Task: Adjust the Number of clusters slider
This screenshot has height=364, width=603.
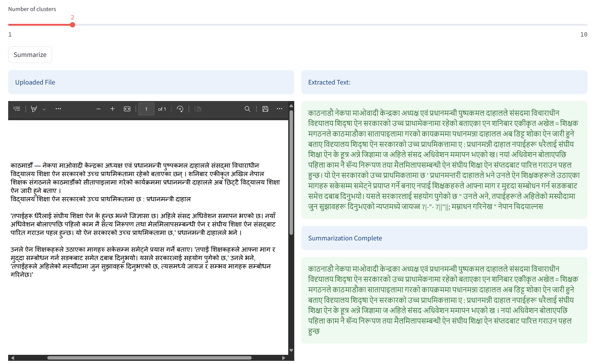Action: point(73,25)
